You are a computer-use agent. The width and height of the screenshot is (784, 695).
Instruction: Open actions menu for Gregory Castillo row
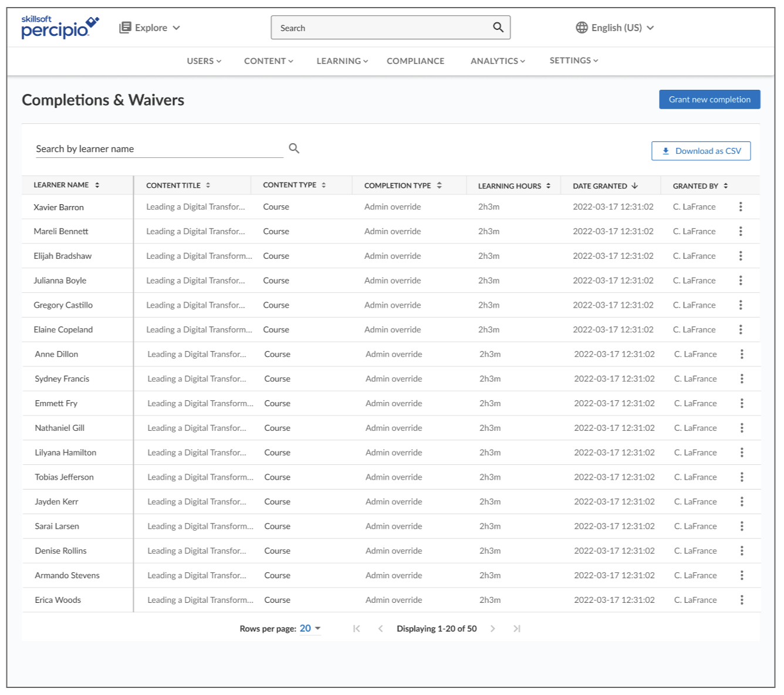point(741,305)
